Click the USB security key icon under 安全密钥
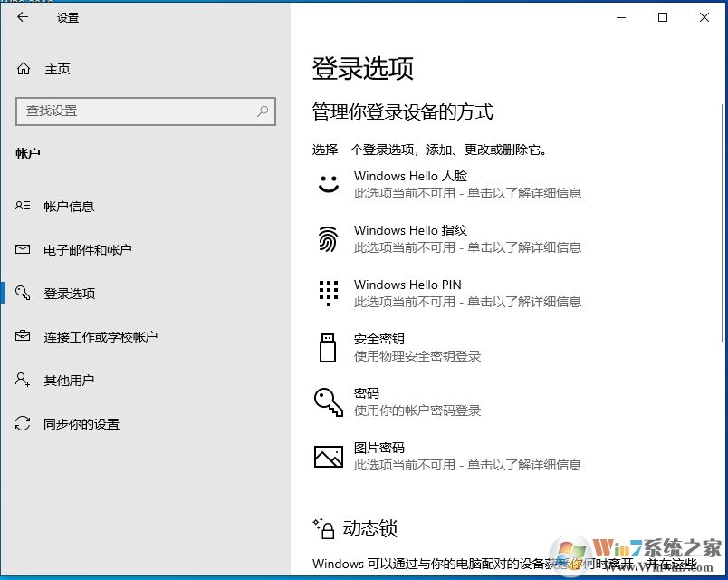728x580 pixels. click(x=328, y=348)
